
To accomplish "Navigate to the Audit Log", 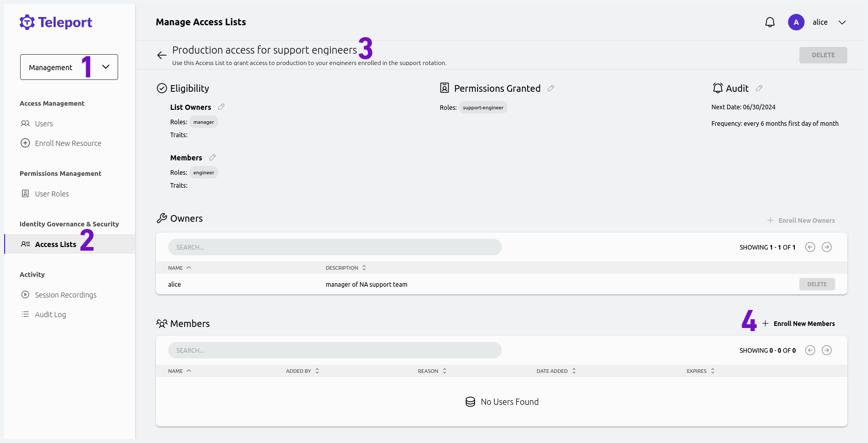I will 50,314.
